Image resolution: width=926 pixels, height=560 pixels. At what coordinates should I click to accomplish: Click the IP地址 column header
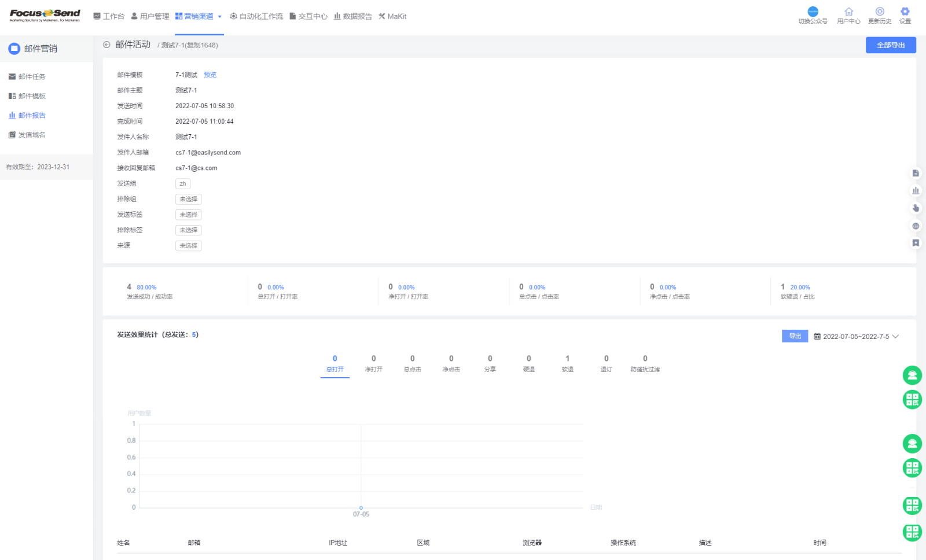click(338, 543)
